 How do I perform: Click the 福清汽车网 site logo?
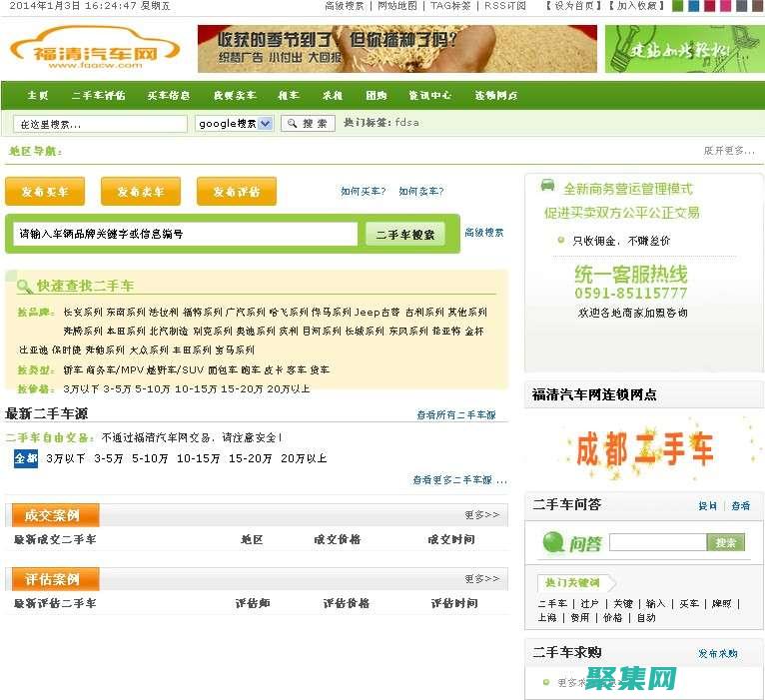[94, 49]
